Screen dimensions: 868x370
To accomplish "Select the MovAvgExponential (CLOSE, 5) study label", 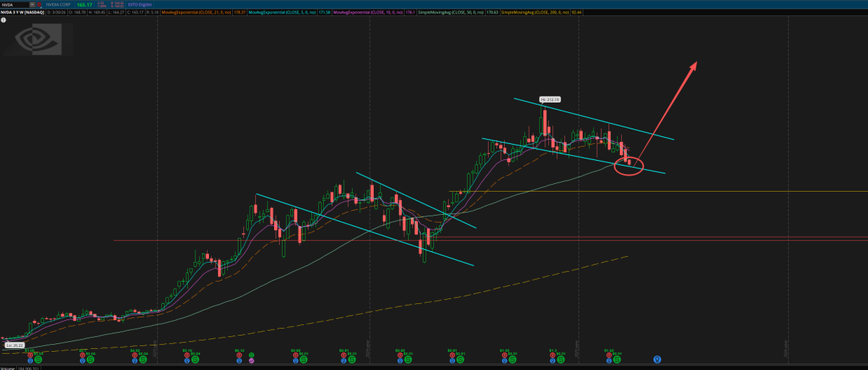I will click(281, 12).
